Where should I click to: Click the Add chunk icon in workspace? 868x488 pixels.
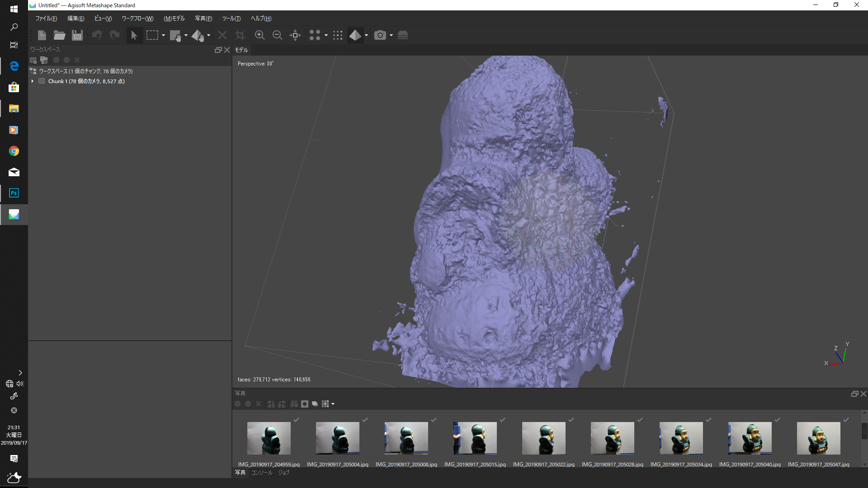(33, 60)
